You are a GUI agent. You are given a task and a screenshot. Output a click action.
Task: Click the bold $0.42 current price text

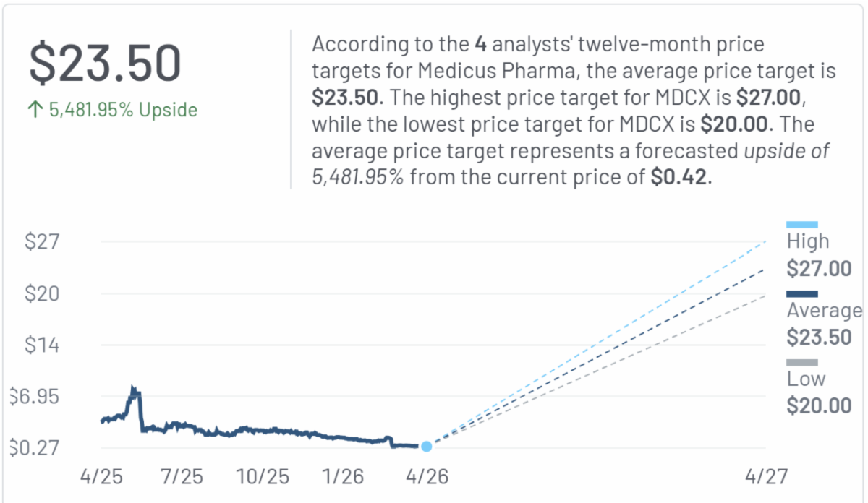point(679,177)
